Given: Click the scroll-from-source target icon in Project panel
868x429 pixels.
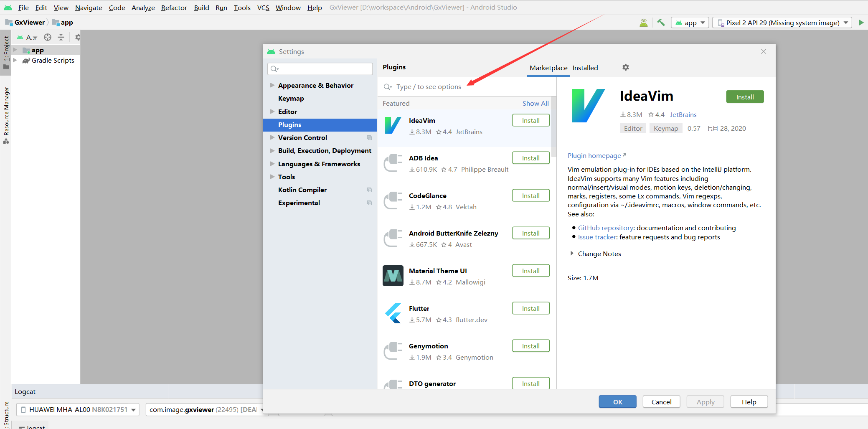Looking at the screenshot, I should click(x=48, y=37).
